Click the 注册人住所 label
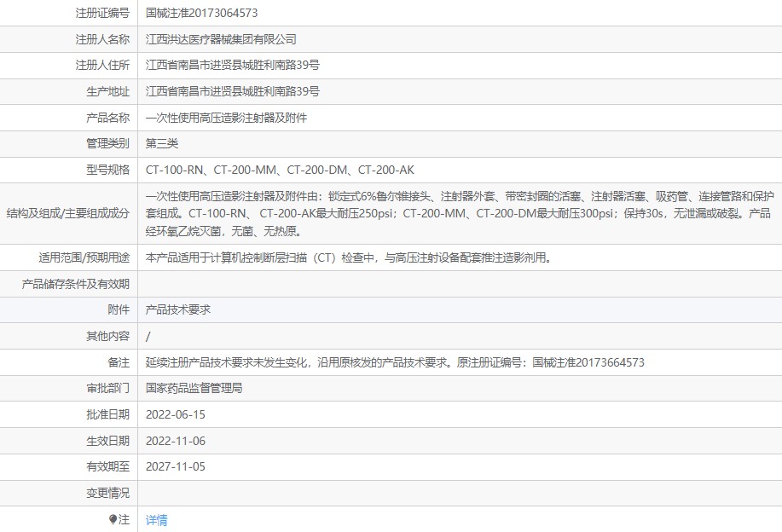Viewport: 782px width, 532px height. coord(102,65)
